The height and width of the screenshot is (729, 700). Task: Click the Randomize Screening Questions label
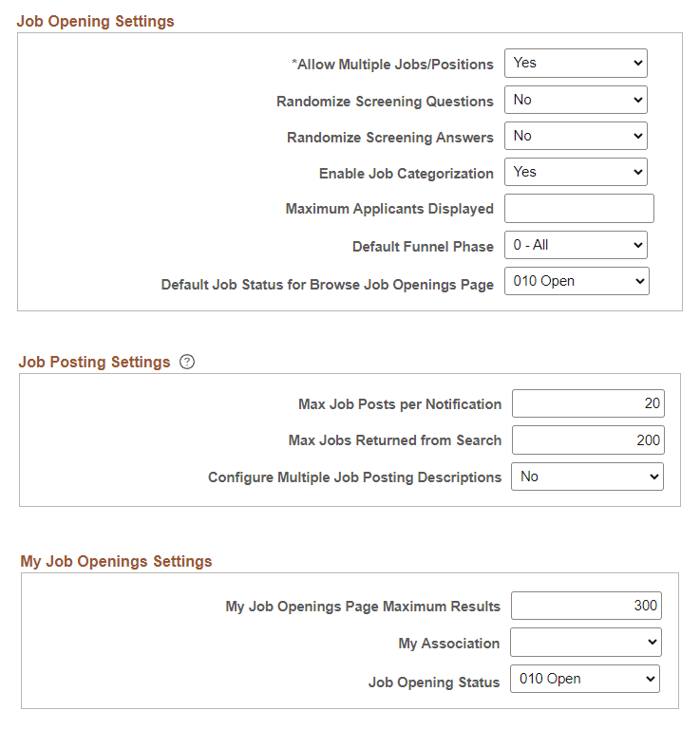(x=385, y=102)
